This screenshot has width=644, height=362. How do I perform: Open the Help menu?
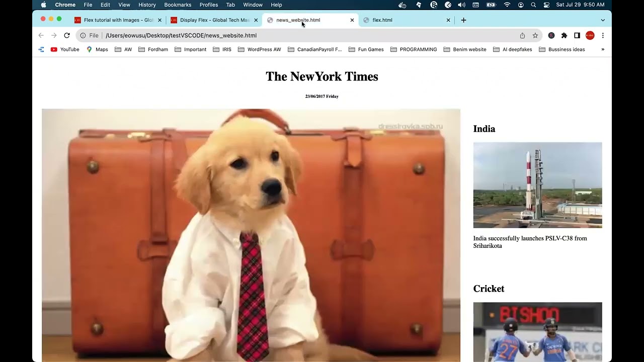pos(276,5)
